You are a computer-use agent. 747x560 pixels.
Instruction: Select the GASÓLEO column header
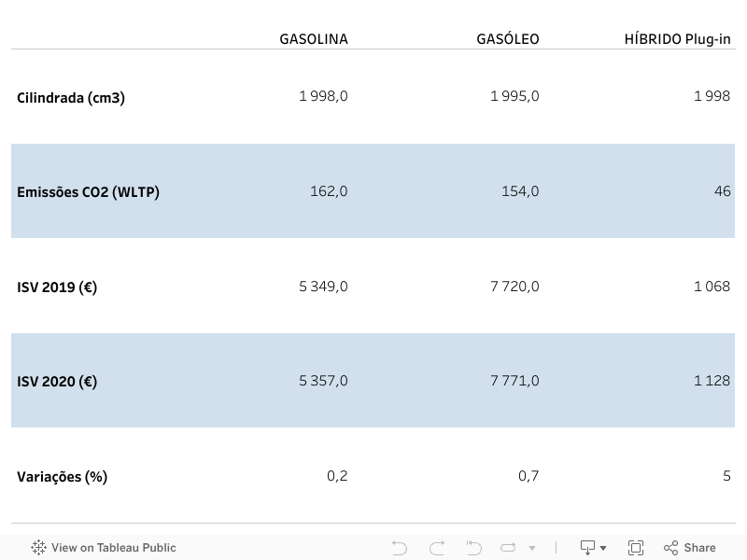[x=508, y=38]
